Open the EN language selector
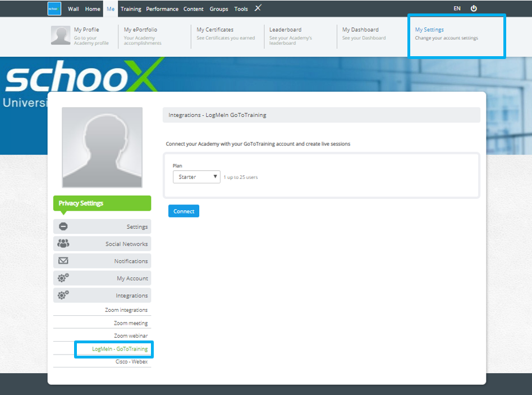Image resolution: width=532 pixels, height=395 pixels. 457,8
